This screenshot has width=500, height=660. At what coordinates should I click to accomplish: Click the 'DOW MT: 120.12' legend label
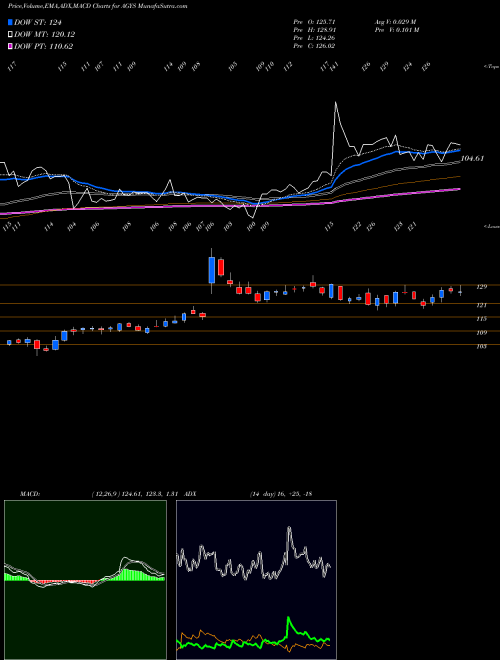(x=45, y=34)
